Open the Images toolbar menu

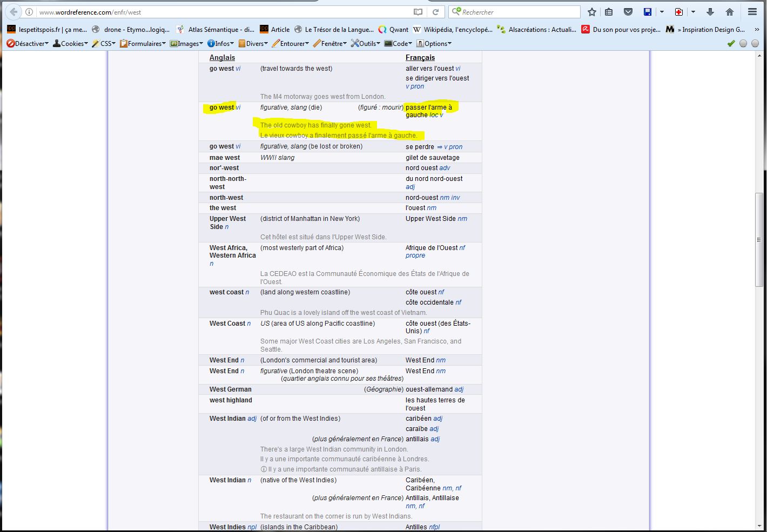186,44
